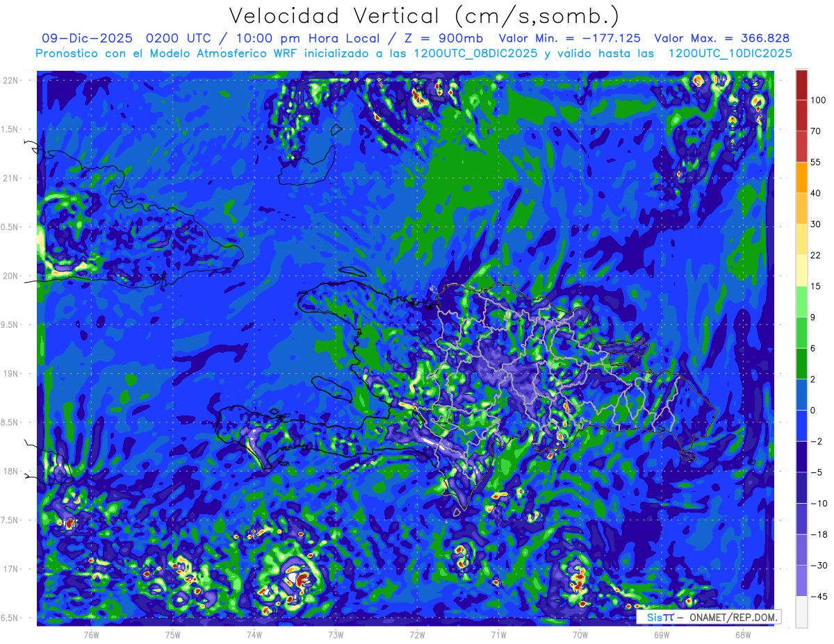Click the '40' legend value

(x=816, y=193)
